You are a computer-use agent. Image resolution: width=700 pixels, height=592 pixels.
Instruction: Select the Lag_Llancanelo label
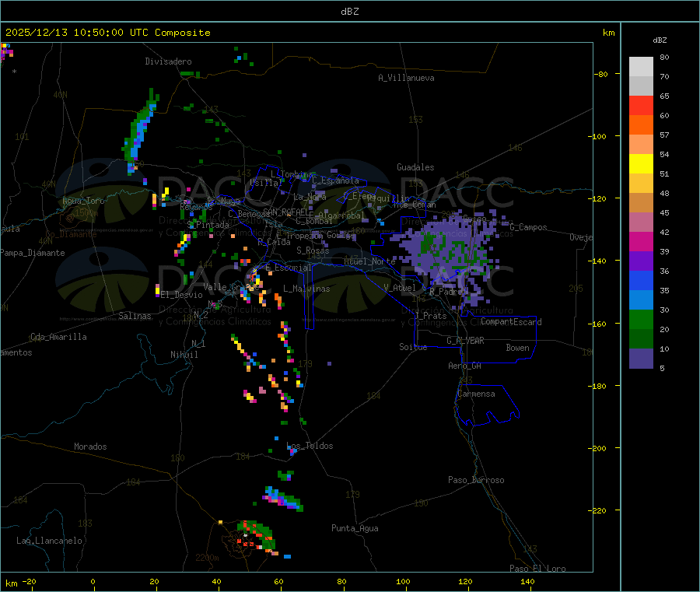(x=49, y=541)
